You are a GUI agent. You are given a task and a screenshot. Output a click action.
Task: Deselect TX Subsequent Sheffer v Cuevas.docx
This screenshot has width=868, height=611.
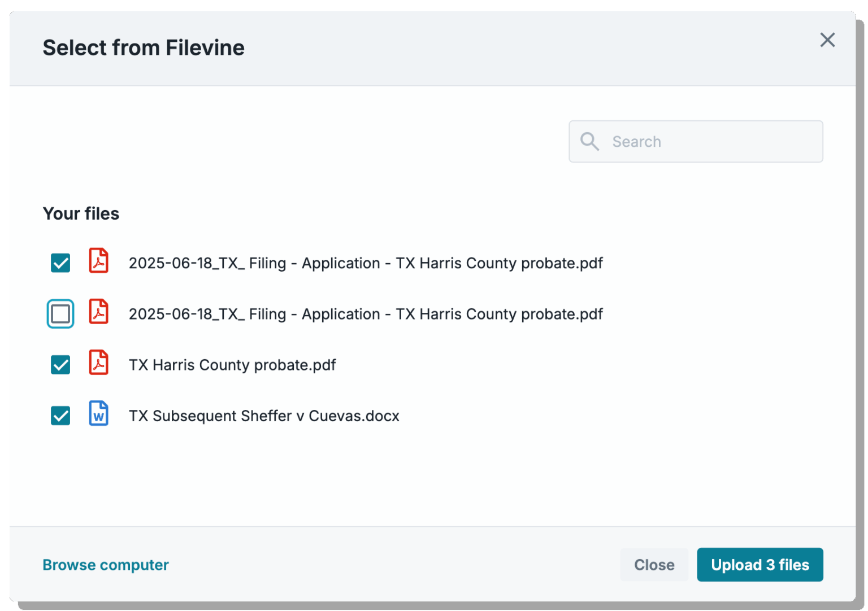pyautogui.click(x=60, y=415)
